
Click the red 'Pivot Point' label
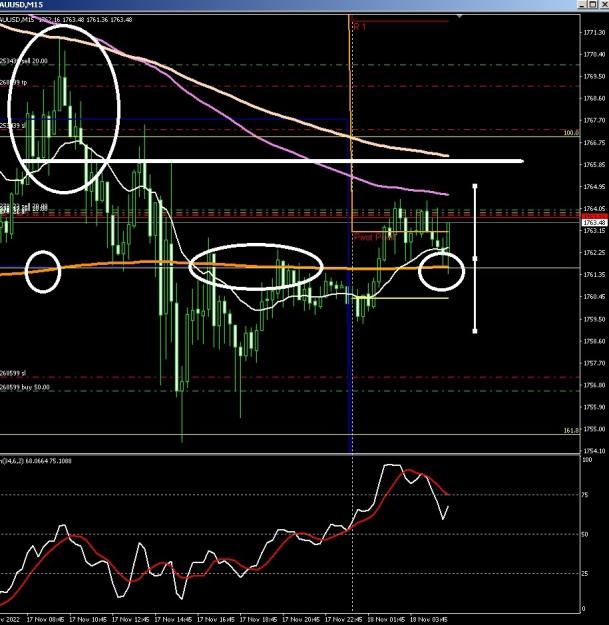click(375, 237)
